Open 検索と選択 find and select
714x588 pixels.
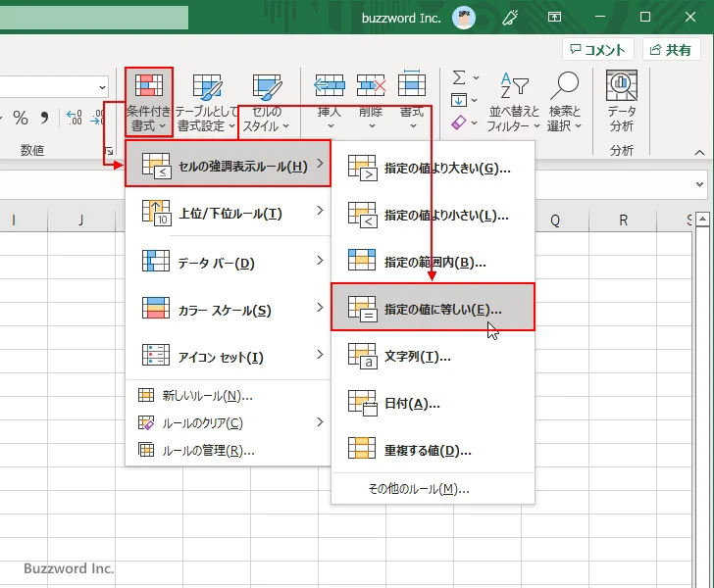(x=564, y=102)
